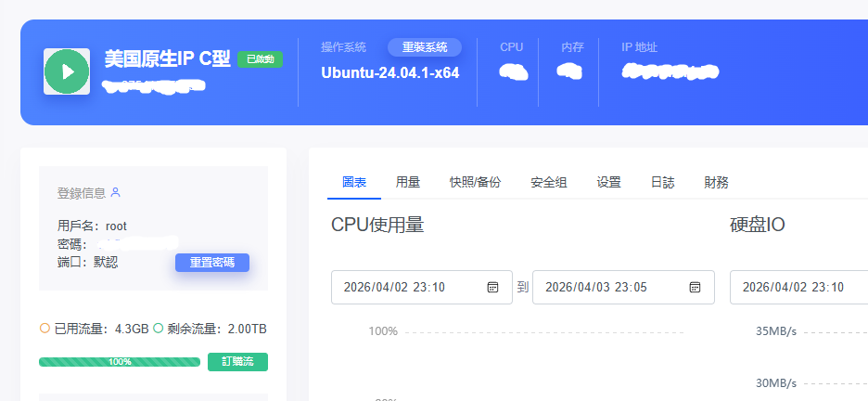This screenshot has width=868, height=401.
Task: View the 日誌 tab
Action: pyautogui.click(x=663, y=183)
